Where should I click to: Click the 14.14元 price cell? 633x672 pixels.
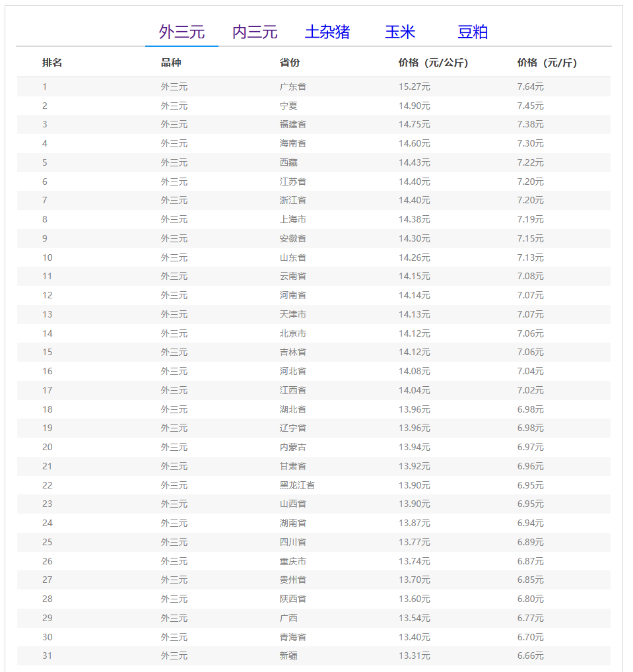coord(415,295)
